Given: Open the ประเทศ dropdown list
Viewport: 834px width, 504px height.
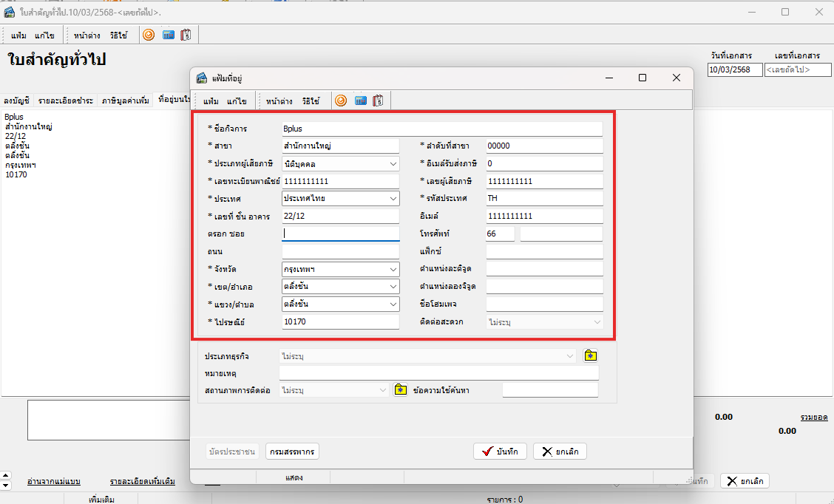Looking at the screenshot, I should 393,199.
